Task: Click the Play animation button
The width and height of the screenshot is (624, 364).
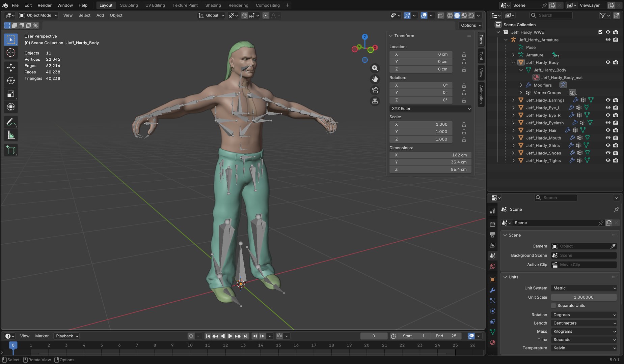Action: (x=230, y=336)
